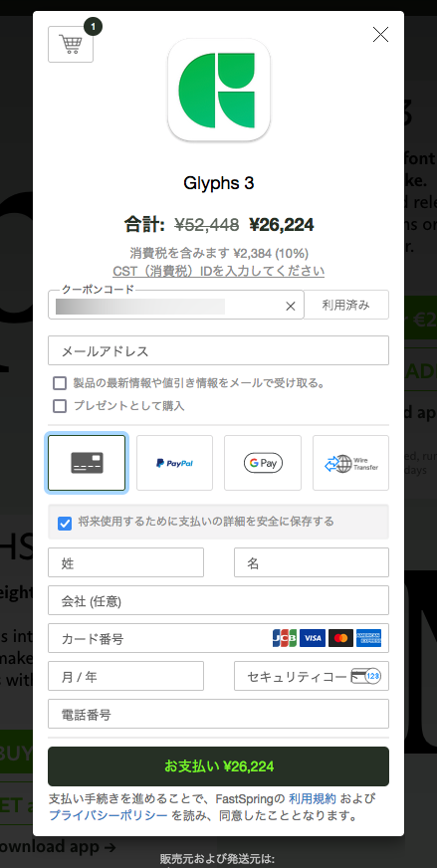The width and height of the screenshot is (437, 868).
Task: Choose PayPal as payment method
Action: tap(174, 463)
